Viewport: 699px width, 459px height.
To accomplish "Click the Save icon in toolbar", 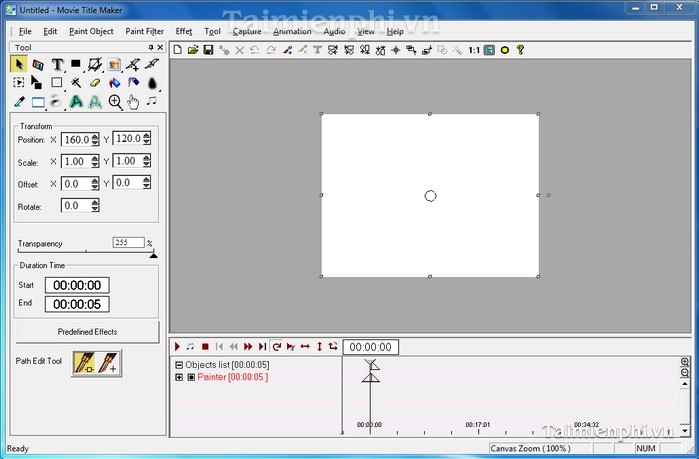I will (x=208, y=49).
